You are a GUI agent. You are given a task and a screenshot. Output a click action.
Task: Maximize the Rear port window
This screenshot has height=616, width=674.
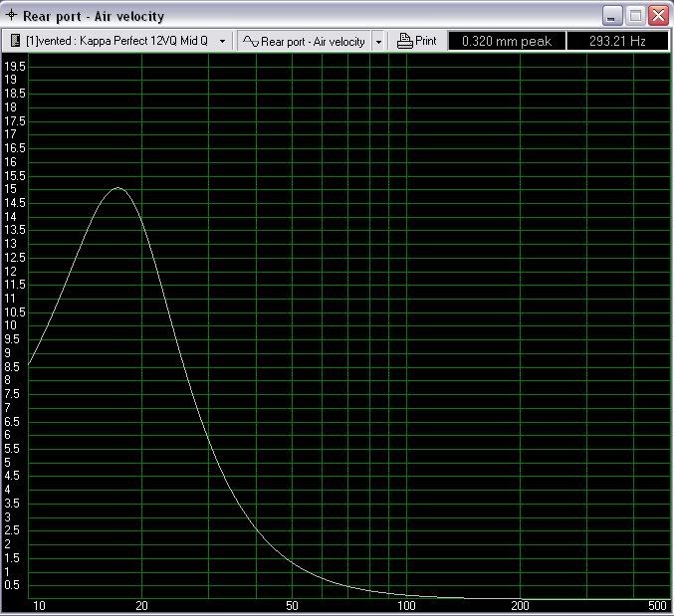pyautogui.click(x=635, y=16)
